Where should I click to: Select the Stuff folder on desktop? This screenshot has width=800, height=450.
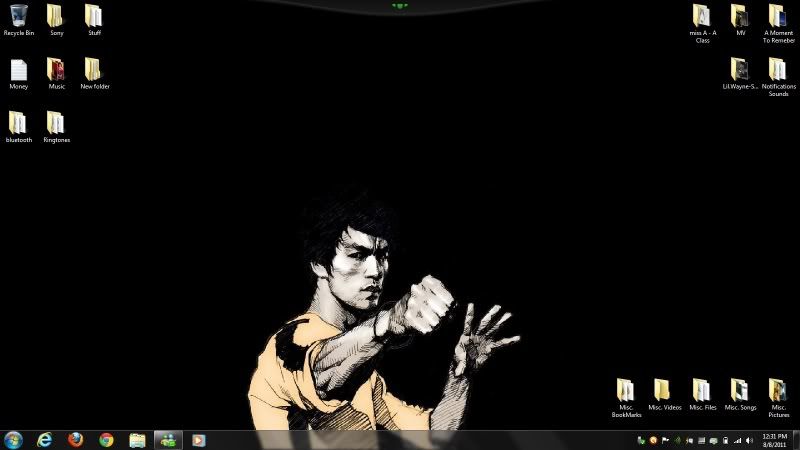pos(94,20)
